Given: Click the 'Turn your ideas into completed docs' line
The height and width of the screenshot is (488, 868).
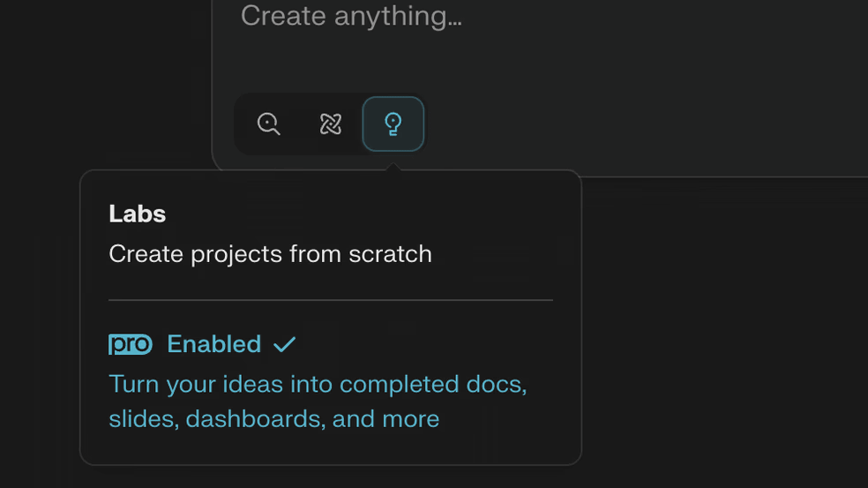Looking at the screenshot, I should click(318, 384).
